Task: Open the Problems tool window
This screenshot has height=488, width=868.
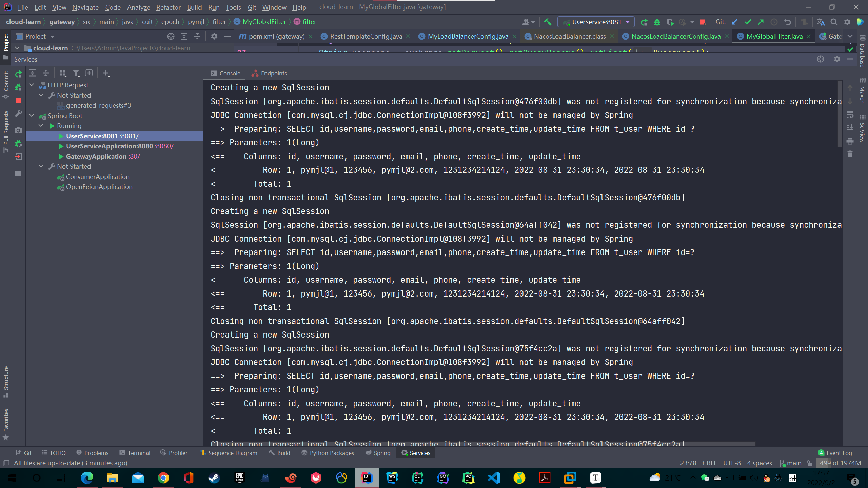Action: click(x=92, y=453)
